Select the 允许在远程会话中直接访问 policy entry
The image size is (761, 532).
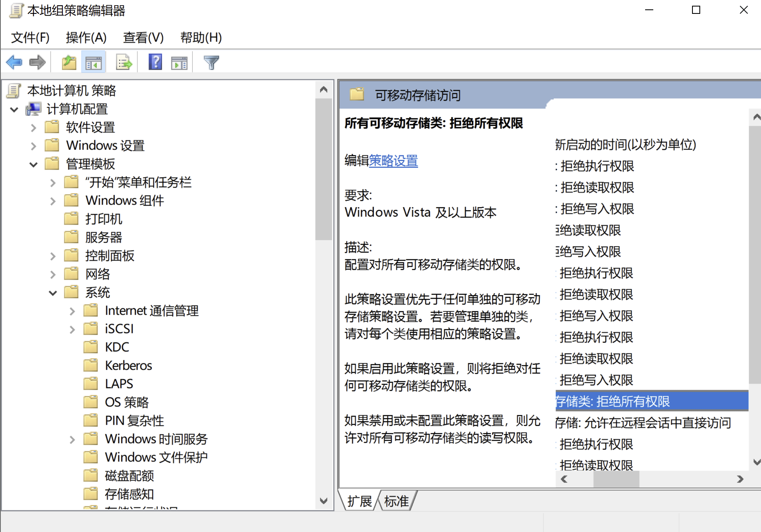pos(643,423)
